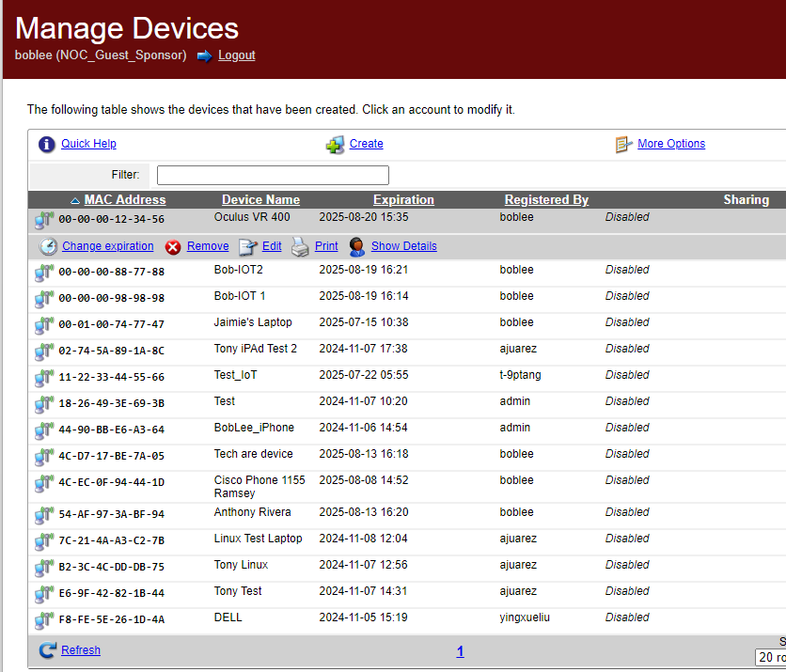Image resolution: width=786 pixels, height=672 pixels.
Task: Click the More Options notepad icon
Action: (x=623, y=145)
